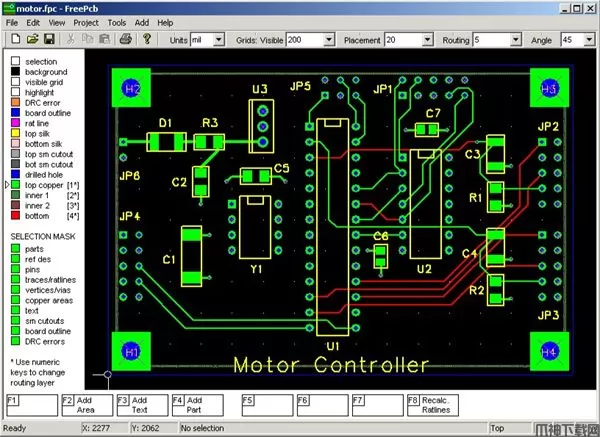Open the Add menu
The image size is (600, 437).
coord(142,23)
